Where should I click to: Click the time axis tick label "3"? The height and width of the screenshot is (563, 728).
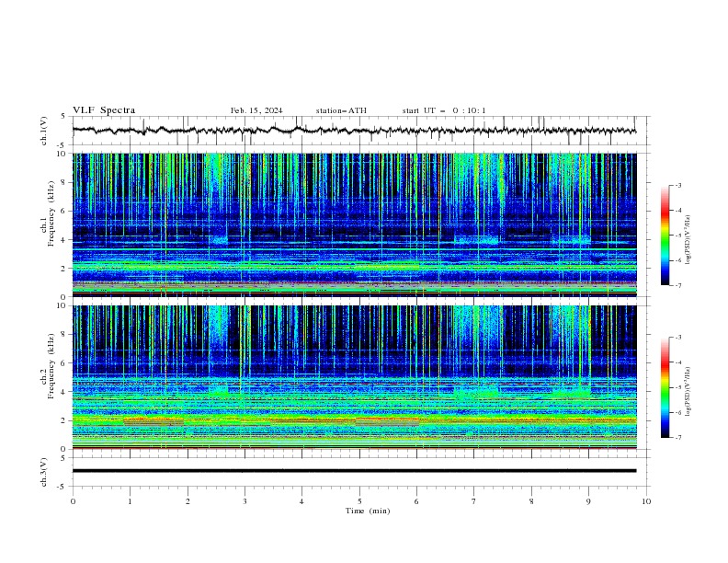[x=245, y=501]
